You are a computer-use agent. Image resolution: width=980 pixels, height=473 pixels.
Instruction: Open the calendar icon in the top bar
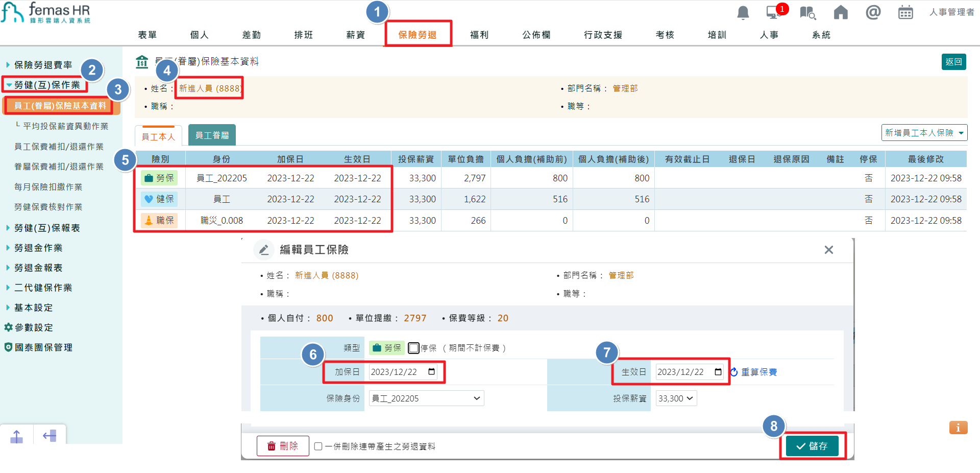coord(905,13)
